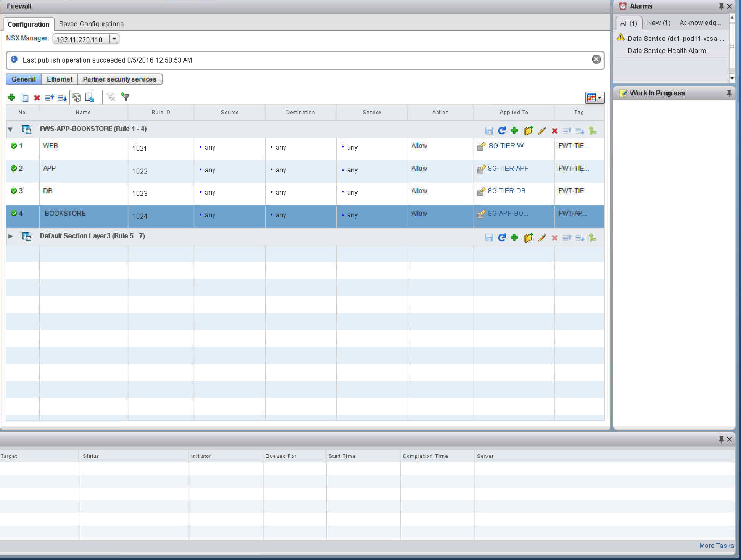Click the move rule down toolbar icon
This screenshot has height=560, width=741.
pyautogui.click(x=62, y=98)
